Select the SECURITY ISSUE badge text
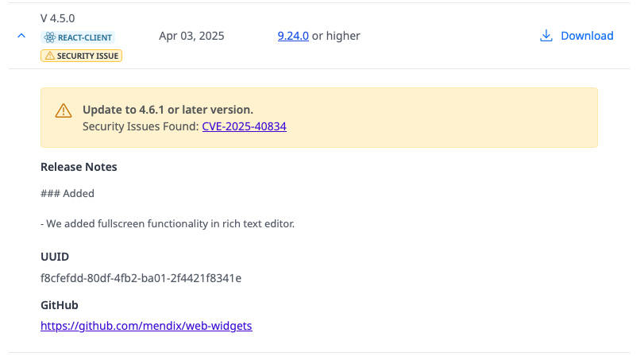Screen dimensions: 644x360 [x=87, y=56]
